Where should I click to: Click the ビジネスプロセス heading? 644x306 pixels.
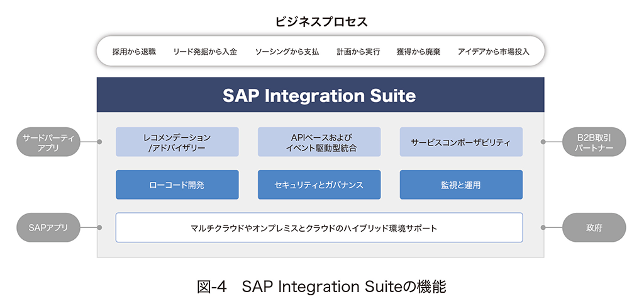[321, 21]
